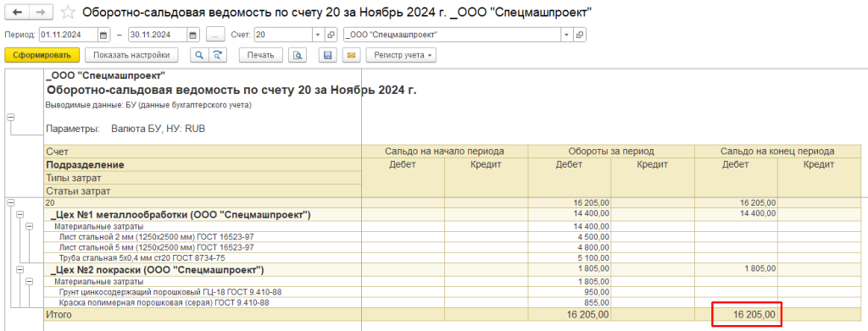Collapse the report header group

point(10,118)
